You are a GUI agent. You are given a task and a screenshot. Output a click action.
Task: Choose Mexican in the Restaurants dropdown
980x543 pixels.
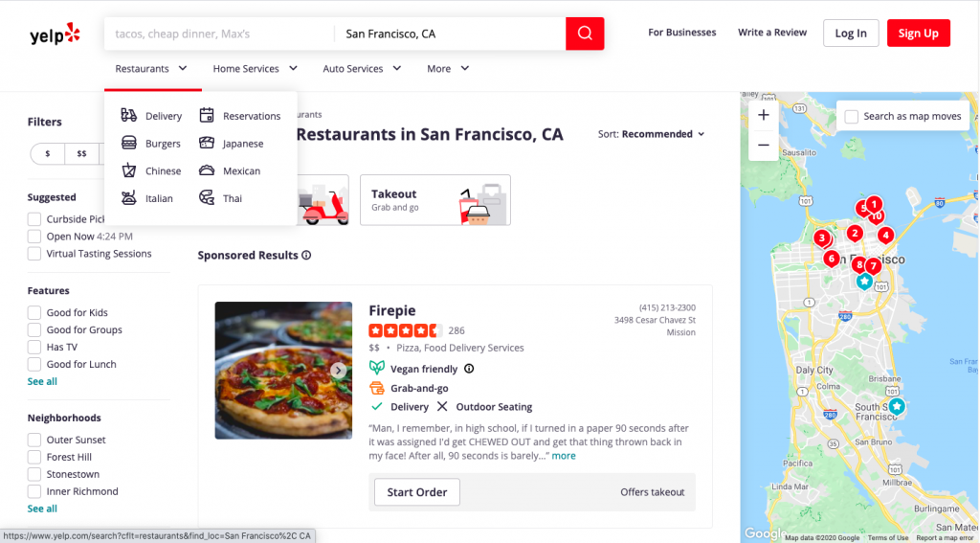point(241,171)
